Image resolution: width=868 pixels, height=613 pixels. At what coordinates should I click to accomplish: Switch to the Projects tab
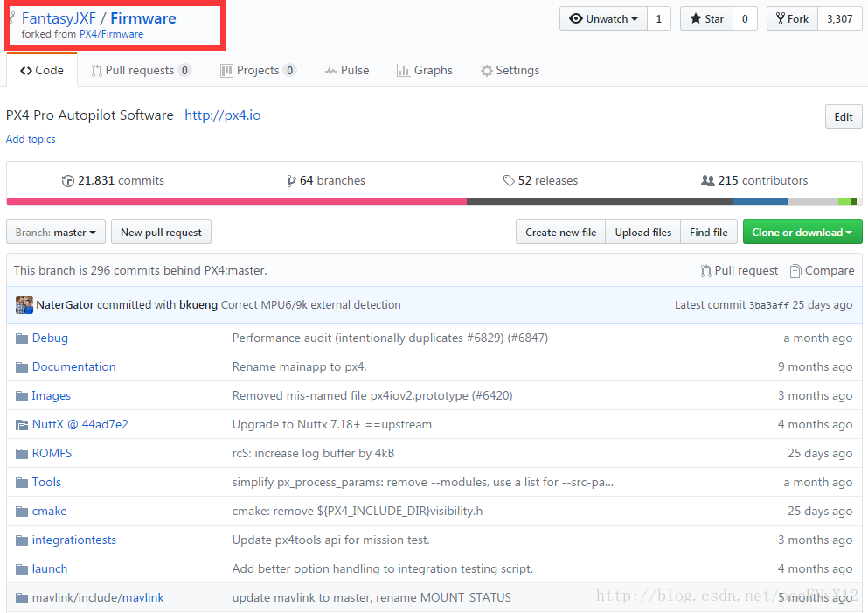click(x=258, y=70)
